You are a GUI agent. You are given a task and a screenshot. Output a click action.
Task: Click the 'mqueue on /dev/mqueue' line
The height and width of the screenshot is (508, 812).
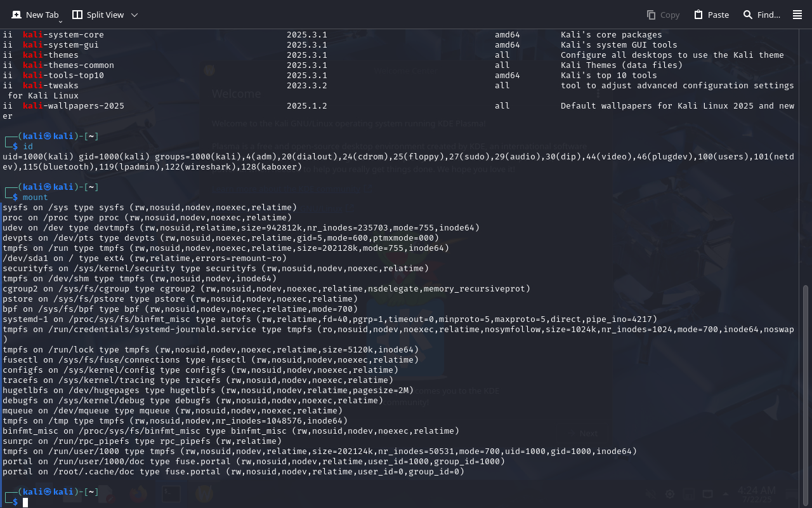coord(173,411)
